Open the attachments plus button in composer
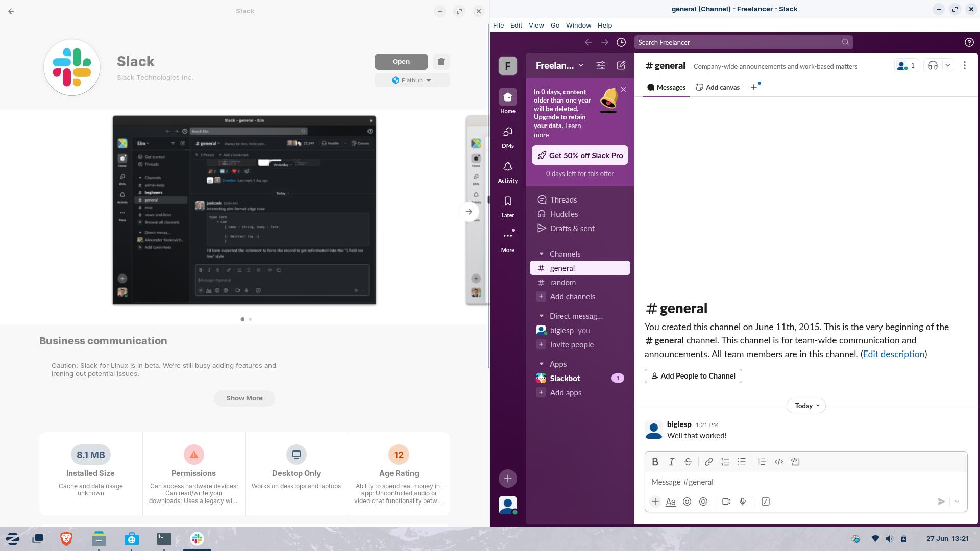This screenshot has width=980, height=551. click(655, 502)
